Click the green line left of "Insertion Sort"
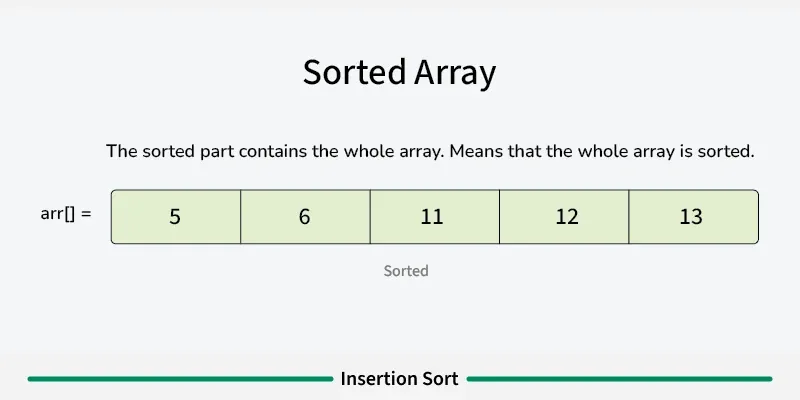Image resolution: width=800 pixels, height=400 pixels. point(178,379)
